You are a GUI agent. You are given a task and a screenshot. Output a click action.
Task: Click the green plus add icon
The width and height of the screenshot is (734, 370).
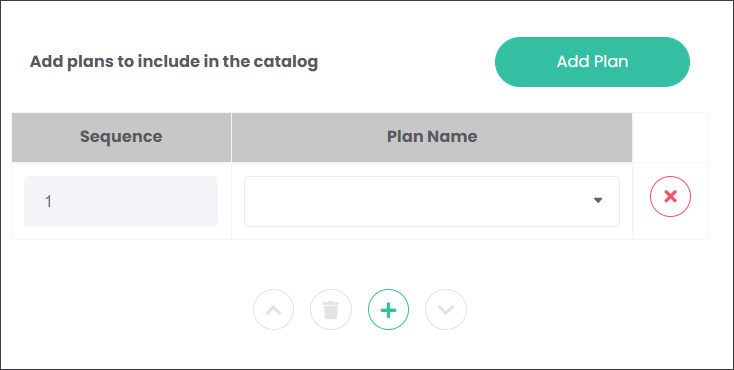click(x=389, y=310)
